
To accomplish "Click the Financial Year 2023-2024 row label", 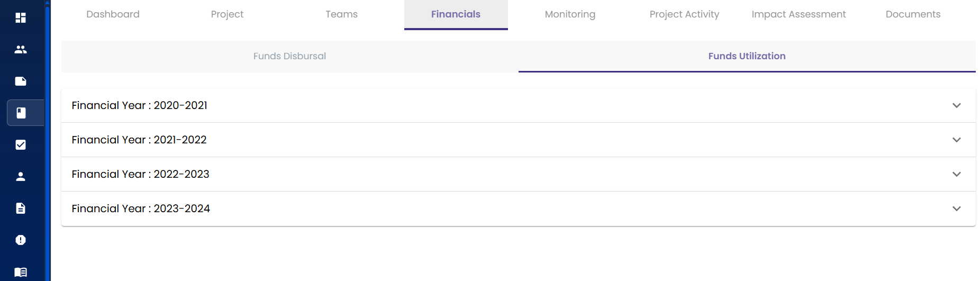I will [141, 209].
